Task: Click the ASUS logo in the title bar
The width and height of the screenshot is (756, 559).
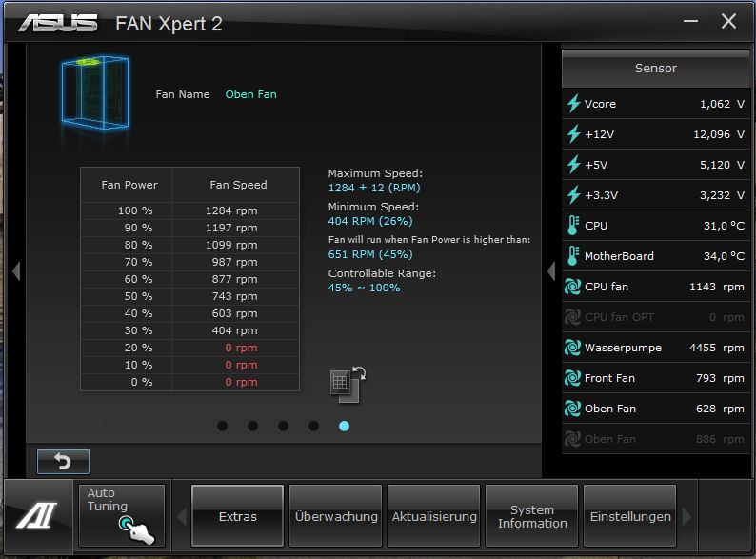Action: click(58, 23)
